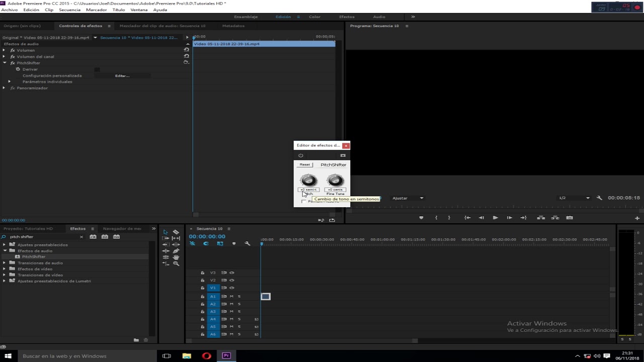
Task: Open File Explorer from the taskbar
Action: coord(187,356)
